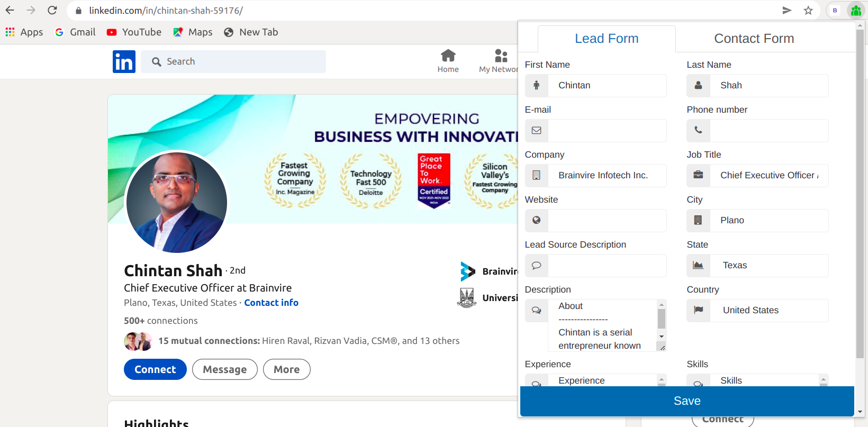Click the First Name field containing Chintan

607,86
